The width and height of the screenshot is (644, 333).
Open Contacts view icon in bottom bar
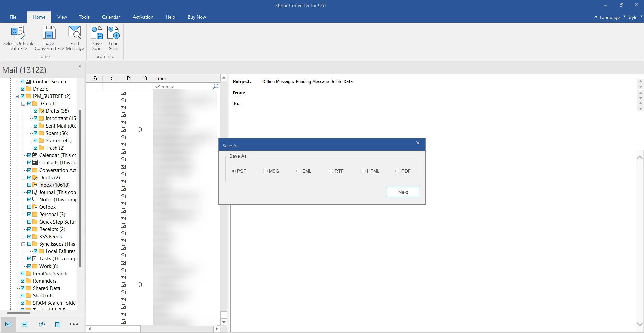pyautogui.click(x=42, y=324)
